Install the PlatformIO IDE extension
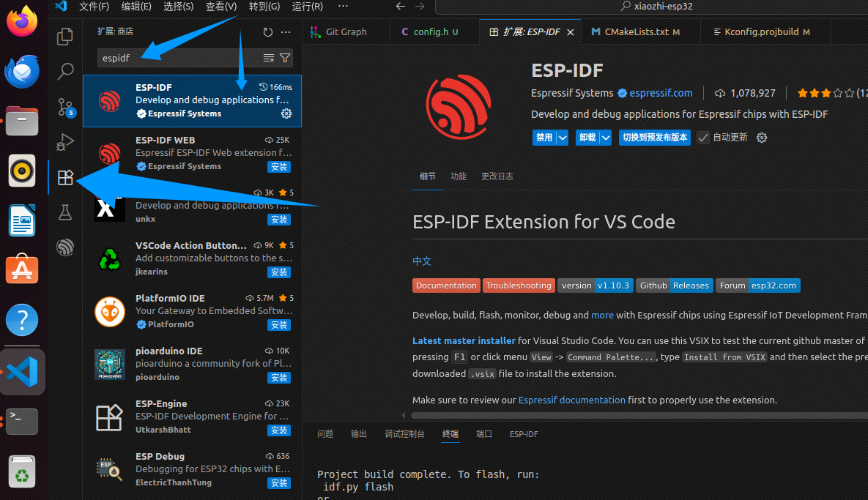 click(279, 324)
